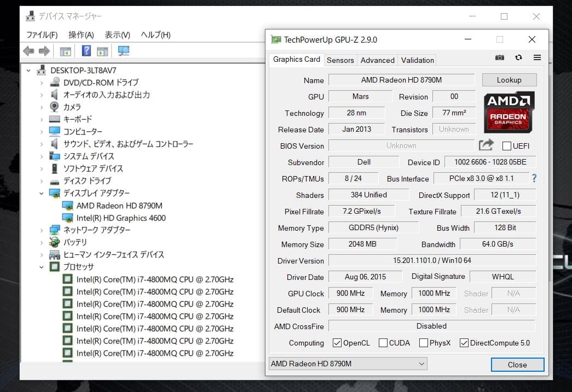Viewport: 572px width, 392px height.
Task: Click the blue Help question-mark toolbar icon
Action: [86, 51]
